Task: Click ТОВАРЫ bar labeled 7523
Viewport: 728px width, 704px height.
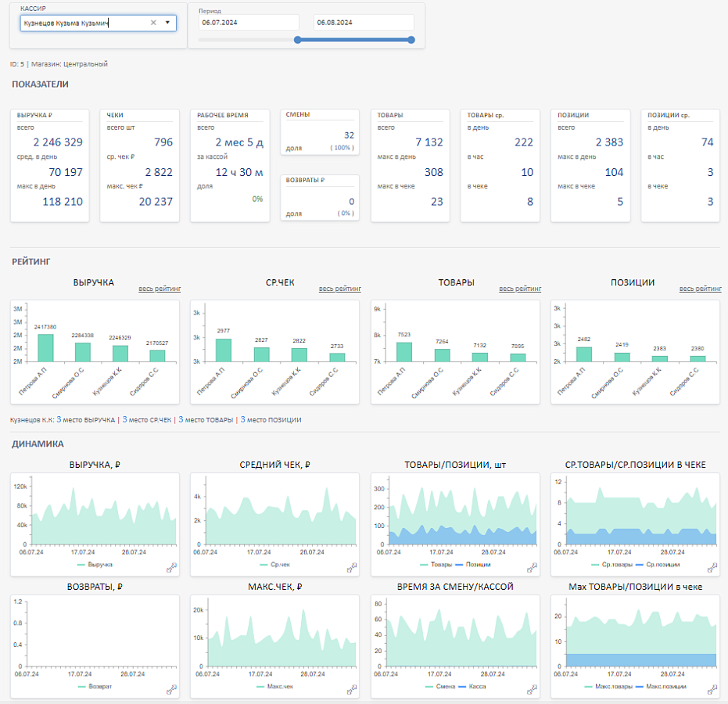Action: pos(404,352)
